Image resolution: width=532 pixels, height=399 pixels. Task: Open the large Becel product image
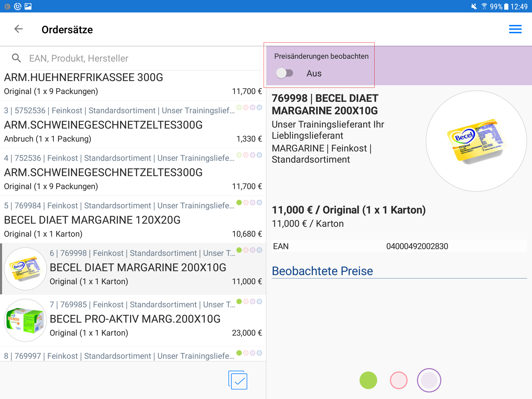coord(476,141)
